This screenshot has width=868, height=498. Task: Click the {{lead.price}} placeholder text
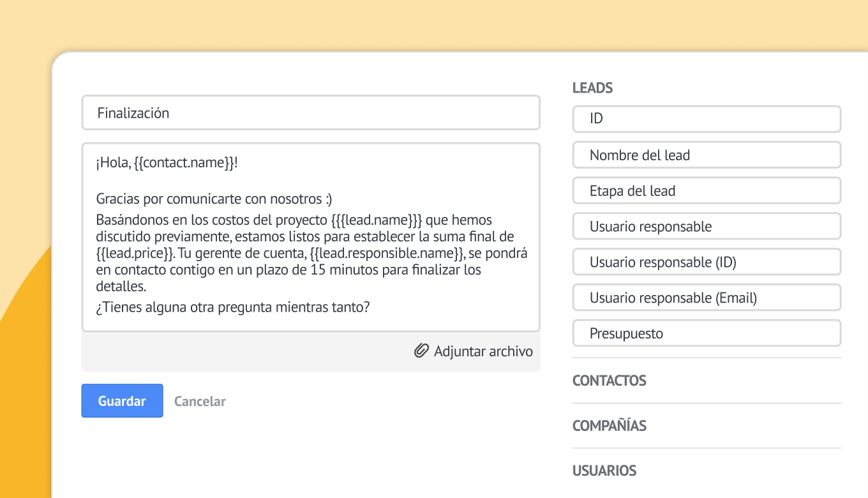coord(135,253)
